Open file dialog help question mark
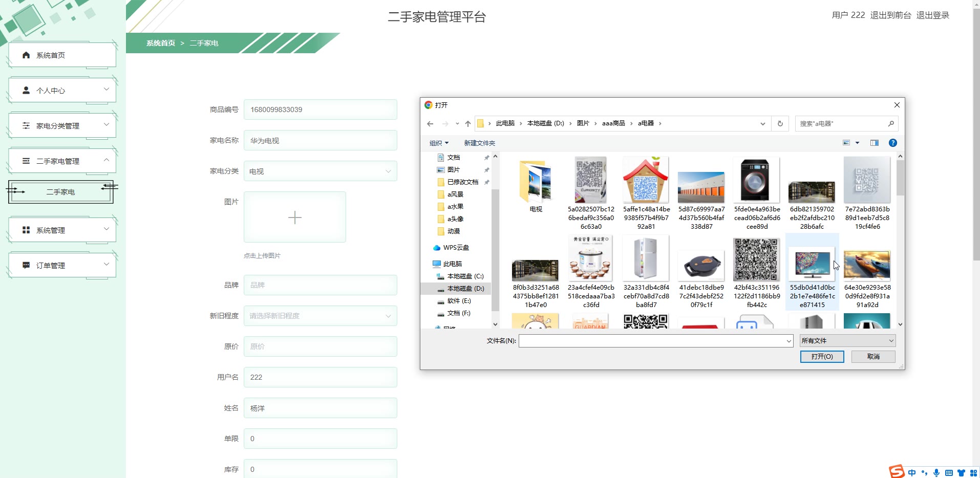The height and width of the screenshot is (478, 980). point(892,143)
